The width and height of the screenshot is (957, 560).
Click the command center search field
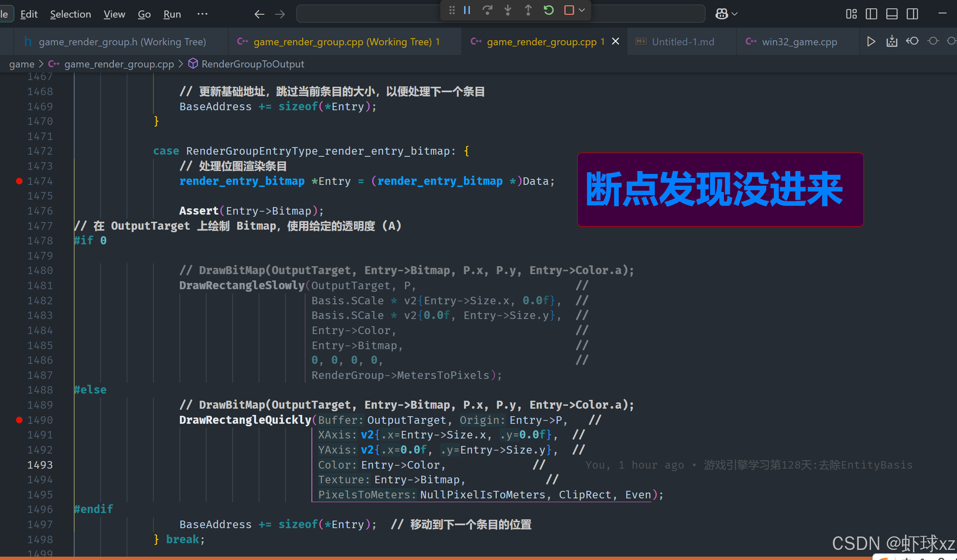369,14
